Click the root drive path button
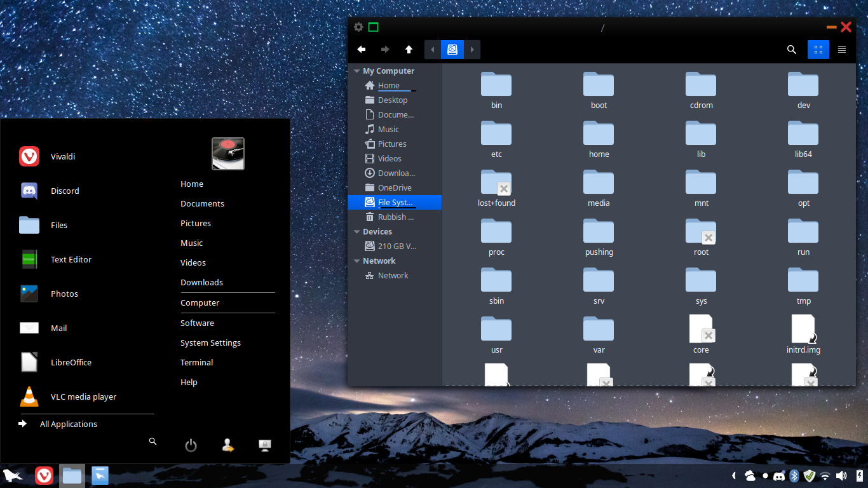Screen dimensions: 868x488 coord(452,50)
